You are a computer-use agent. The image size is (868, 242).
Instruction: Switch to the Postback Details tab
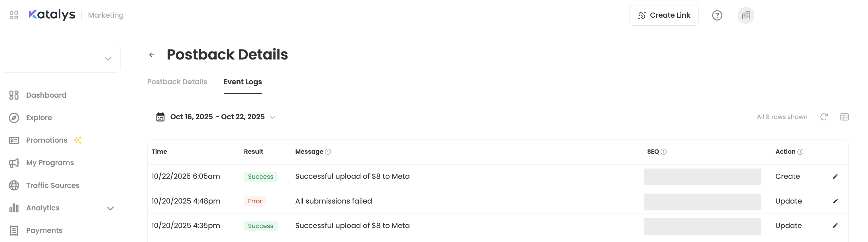pos(177,82)
